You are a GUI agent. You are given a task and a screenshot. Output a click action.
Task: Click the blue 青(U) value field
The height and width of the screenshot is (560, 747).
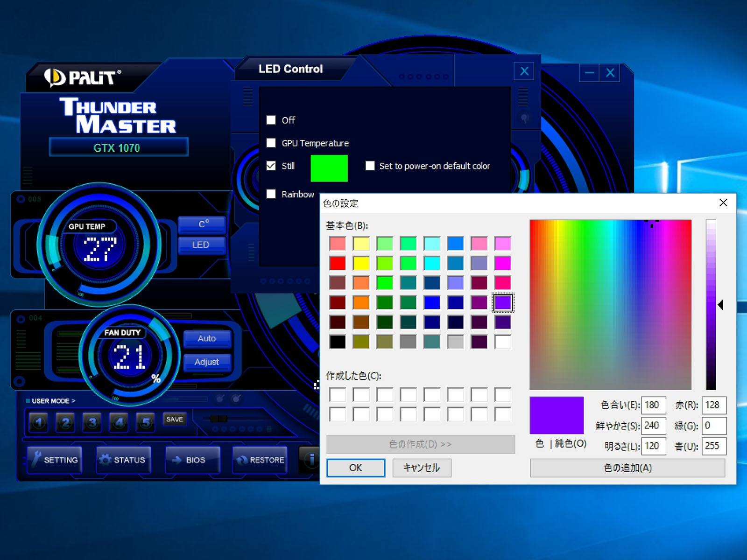pos(714,446)
